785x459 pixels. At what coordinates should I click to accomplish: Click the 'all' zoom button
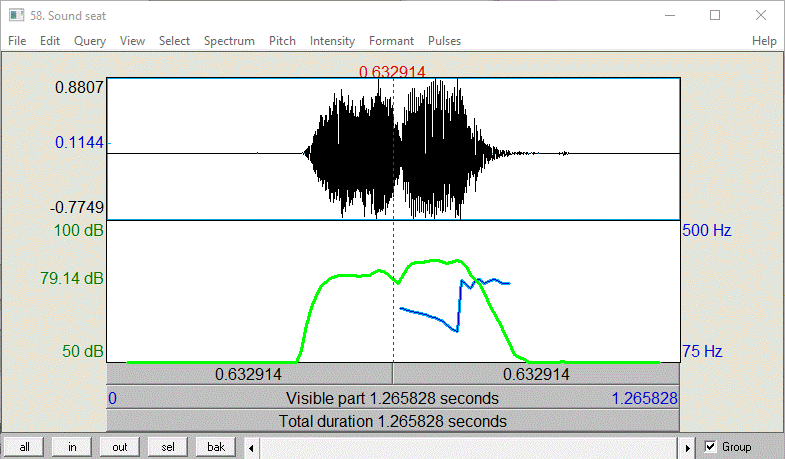pos(24,447)
